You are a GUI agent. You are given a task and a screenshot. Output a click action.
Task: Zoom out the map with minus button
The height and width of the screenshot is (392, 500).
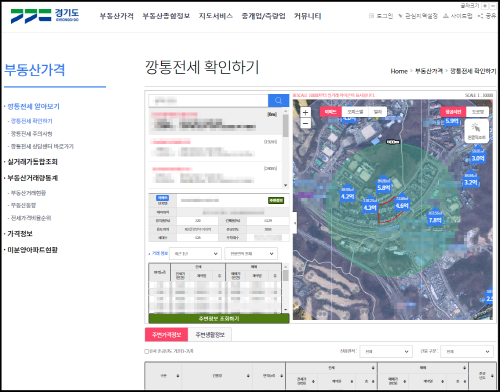[305, 123]
